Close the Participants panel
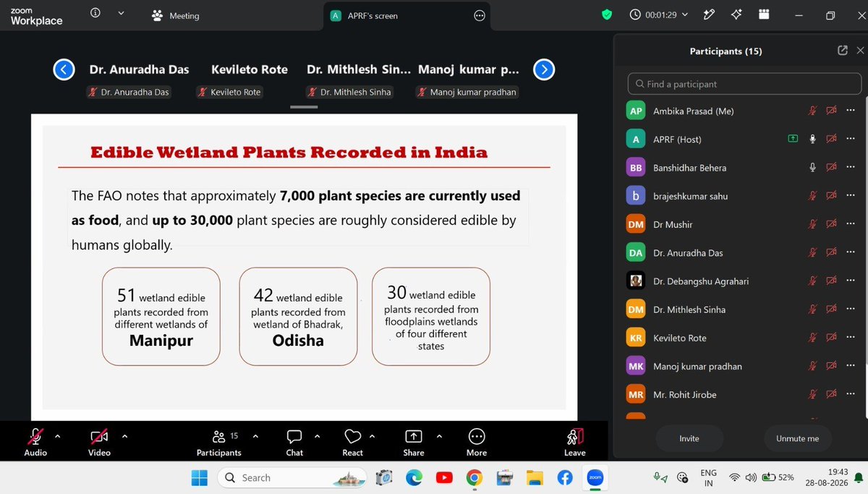Screen dimensions: 868x494 (x=860, y=51)
